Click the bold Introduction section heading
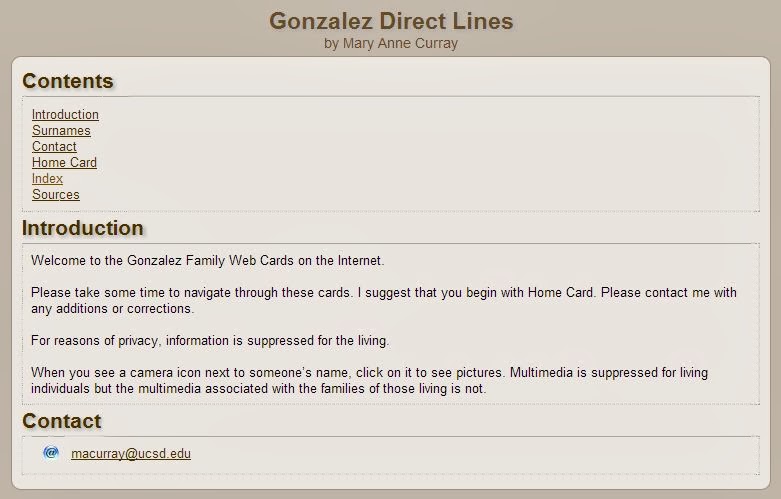Screen dimensions: 781x499 (83, 228)
